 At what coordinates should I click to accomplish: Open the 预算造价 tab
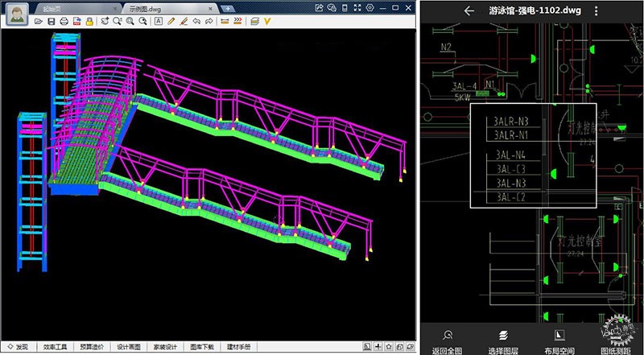(92, 347)
